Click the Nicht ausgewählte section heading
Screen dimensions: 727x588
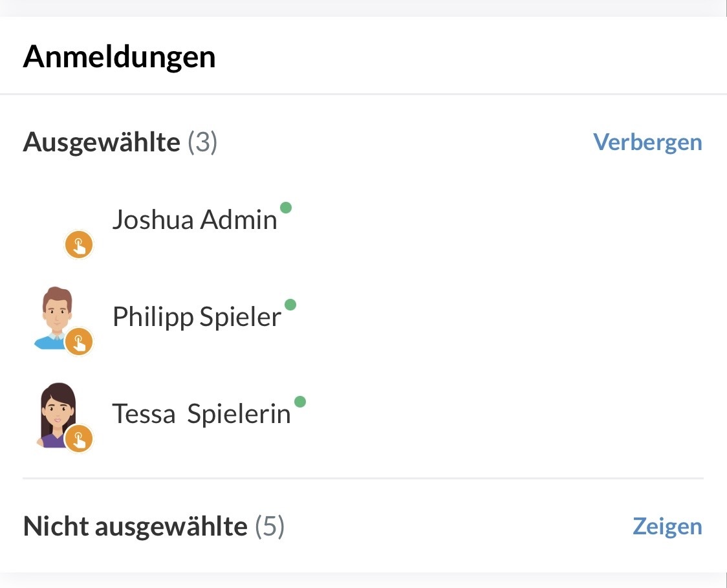pyautogui.click(x=135, y=527)
